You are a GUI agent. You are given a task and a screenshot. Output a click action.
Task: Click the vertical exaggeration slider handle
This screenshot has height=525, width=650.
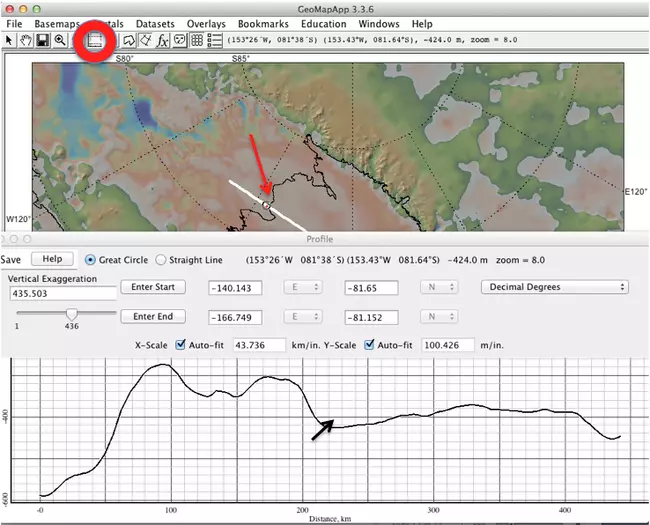tap(71, 315)
